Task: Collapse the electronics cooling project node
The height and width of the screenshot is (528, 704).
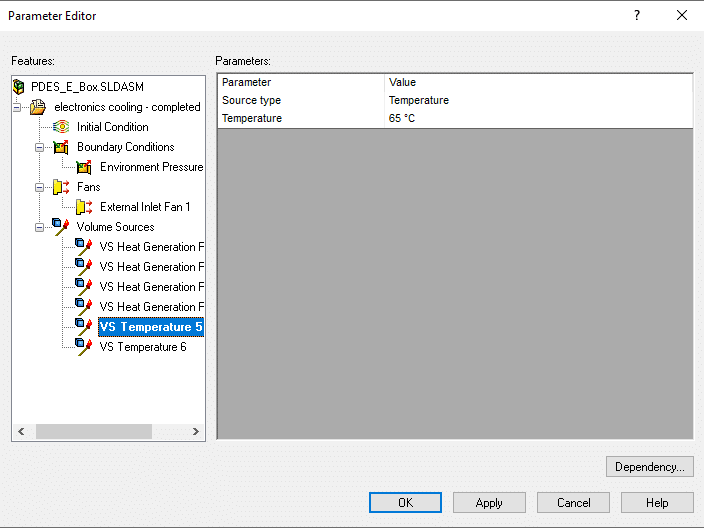Action: (x=17, y=107)
